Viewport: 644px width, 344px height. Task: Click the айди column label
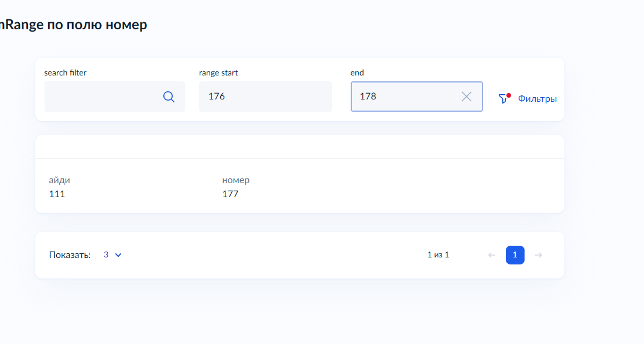point(59,180)
